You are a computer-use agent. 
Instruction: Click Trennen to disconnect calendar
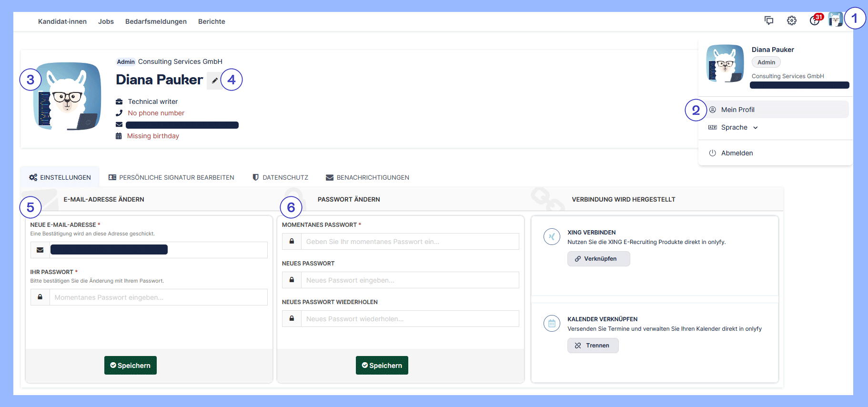point(593,346)
